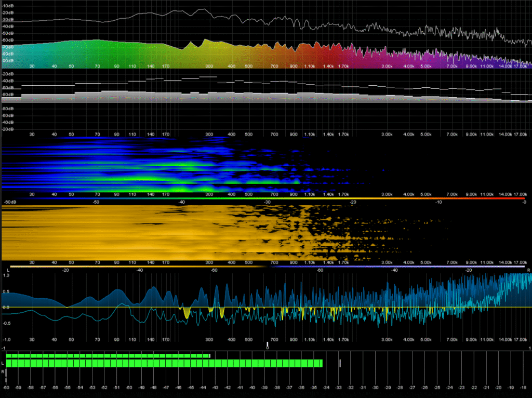Select the -35 label on the level meter scale

313,388
